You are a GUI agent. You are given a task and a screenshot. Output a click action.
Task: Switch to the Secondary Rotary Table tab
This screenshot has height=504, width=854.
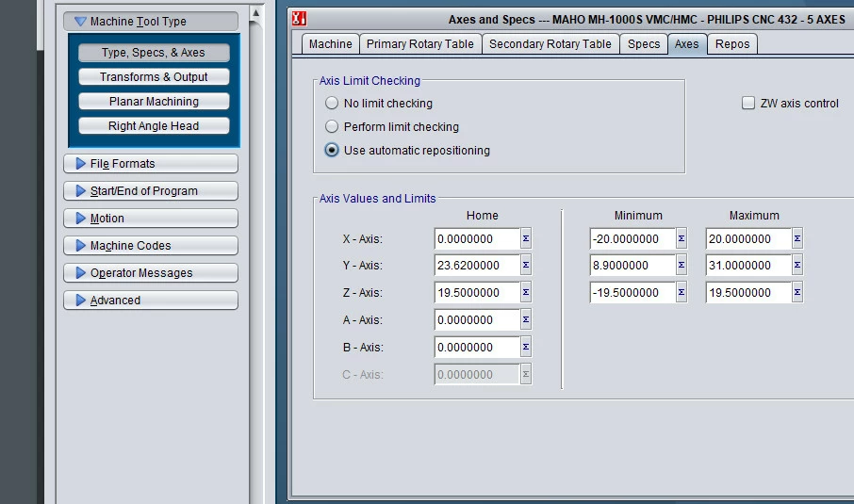click(550, 43)
